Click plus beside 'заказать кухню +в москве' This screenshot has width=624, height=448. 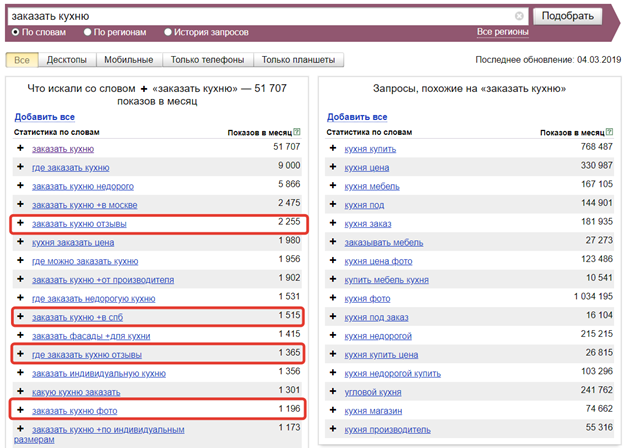coord(20,204)
